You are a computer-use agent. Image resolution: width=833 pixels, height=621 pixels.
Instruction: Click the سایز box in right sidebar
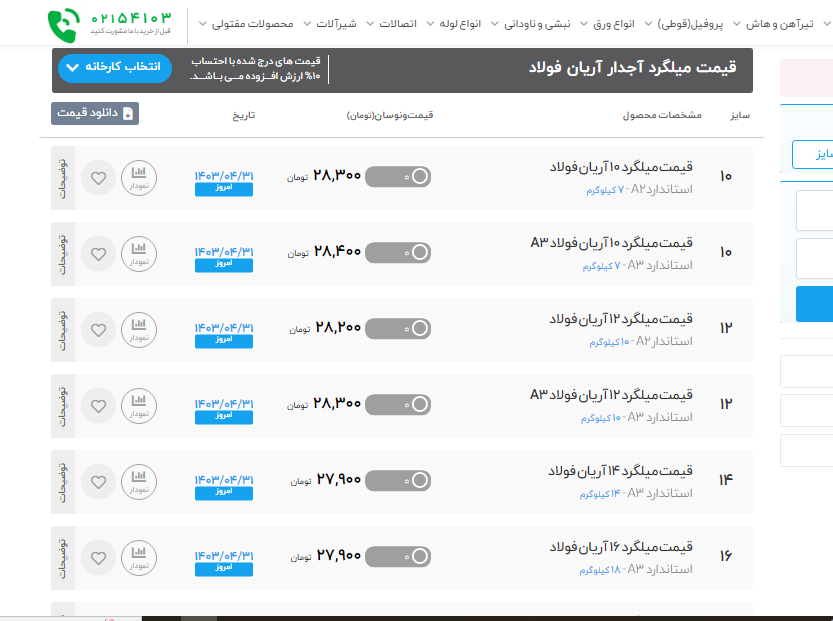(812, 155)
